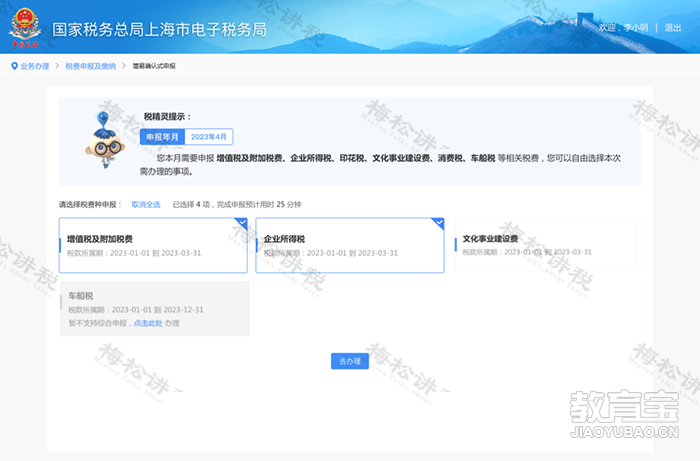Toggle the 增值税及附加税费 card checkmark

(241, 223)
